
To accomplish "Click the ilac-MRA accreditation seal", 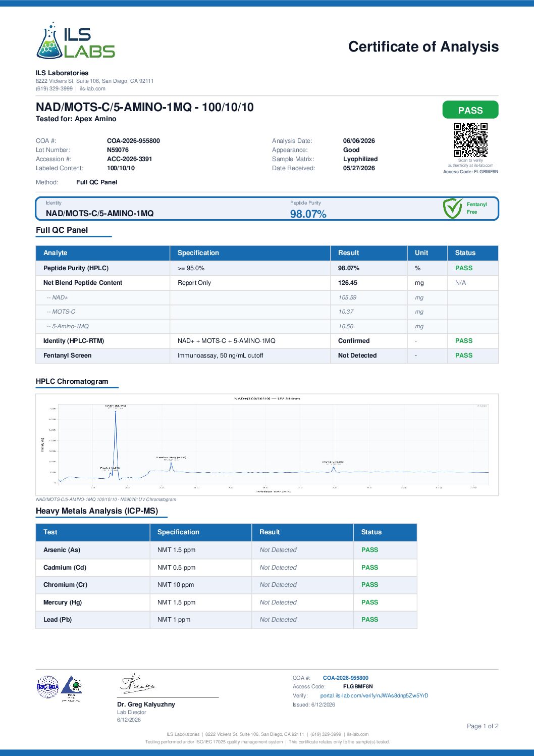I will (x=48, y=687).
